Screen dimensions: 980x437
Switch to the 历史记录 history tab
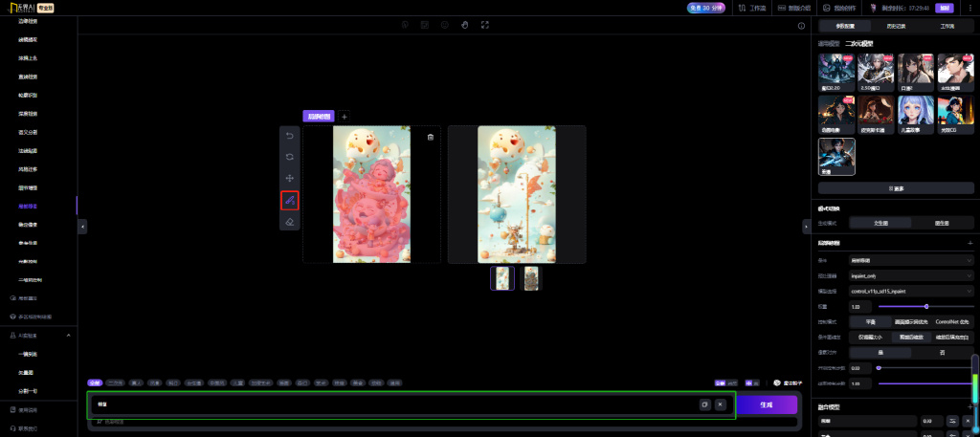[896, 26]
